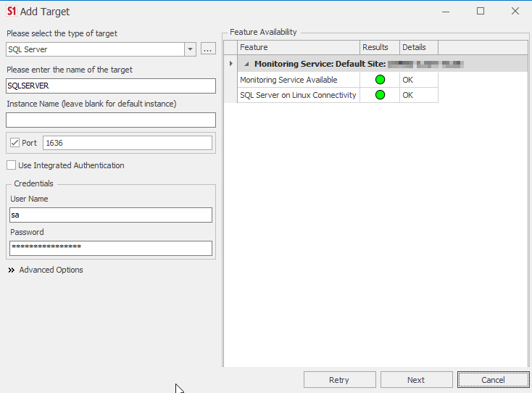Minimize the Add Target window
The width and height of the screenshot is (532, 393).
coord(446,11)
